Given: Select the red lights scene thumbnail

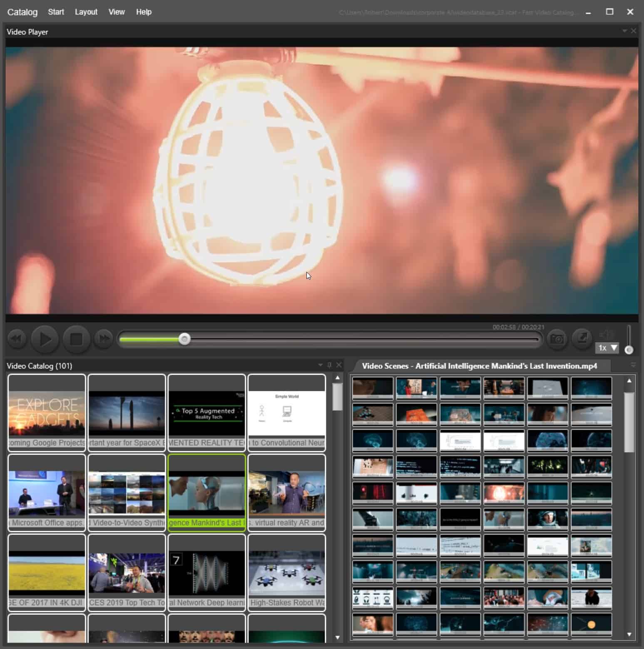Looking at the screenshot, I should 373,493.
